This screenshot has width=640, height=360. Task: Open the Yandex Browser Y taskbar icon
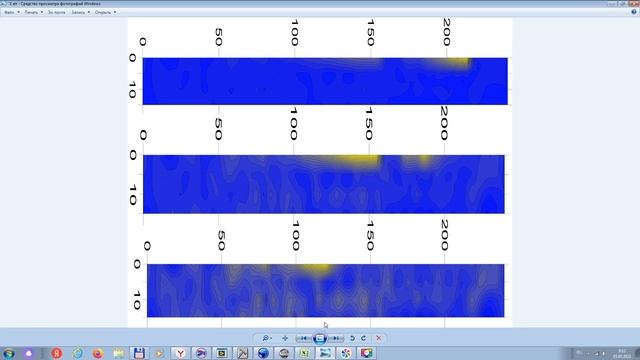click(180, 353)
